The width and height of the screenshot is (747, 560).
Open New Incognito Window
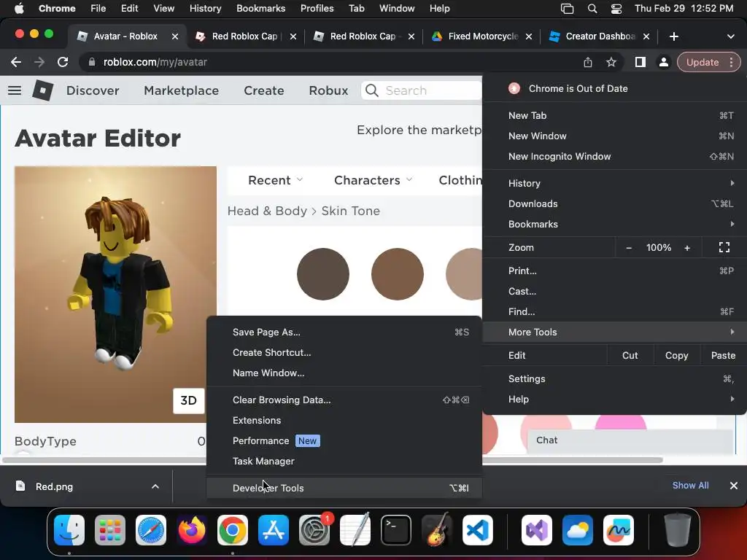(x=614, y=156)
